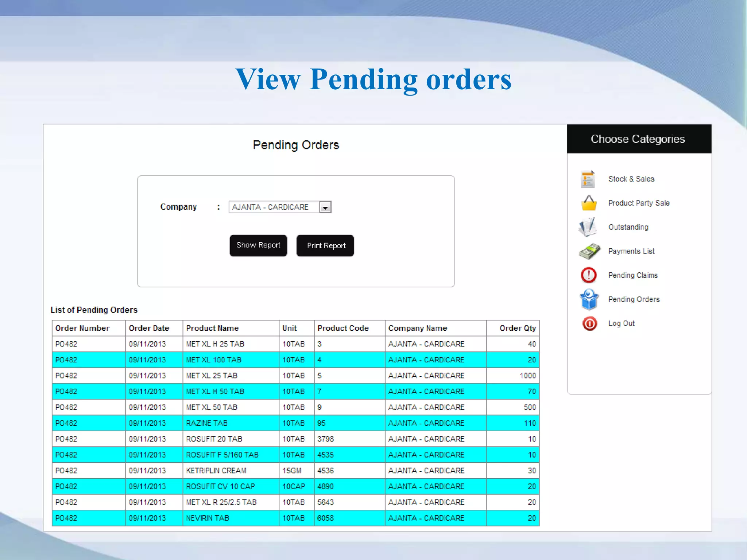Select the KETRIPLIN CREAM product cell
This screenshot has height=560, width=747.
tap(231, 471)
